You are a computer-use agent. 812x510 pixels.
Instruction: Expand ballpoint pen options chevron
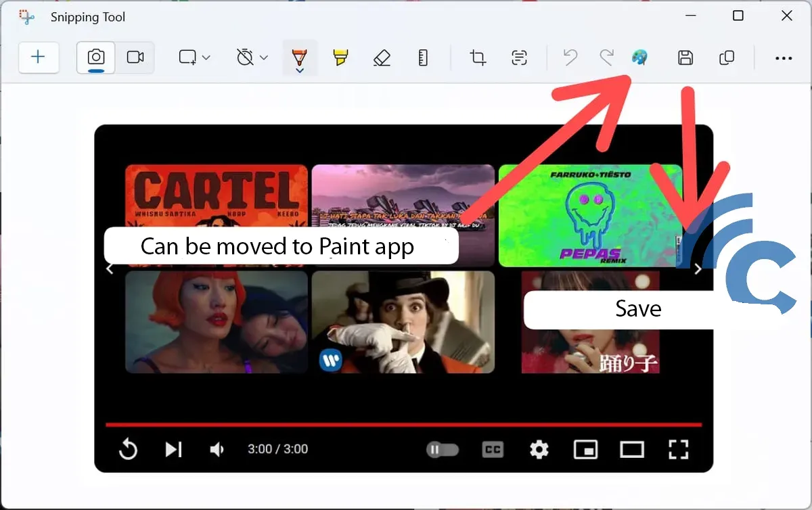click(299, 70)
